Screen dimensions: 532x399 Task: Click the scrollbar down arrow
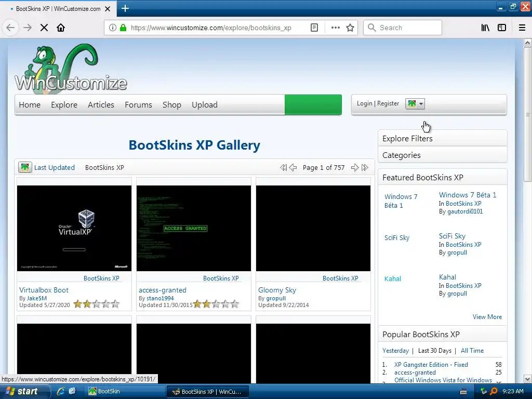(x=528, y=379)
